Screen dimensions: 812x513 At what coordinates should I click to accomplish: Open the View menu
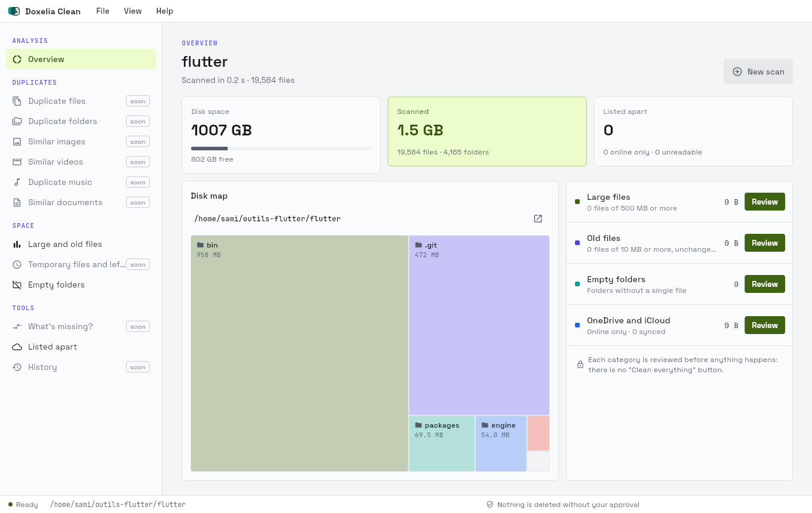(133, 11)
